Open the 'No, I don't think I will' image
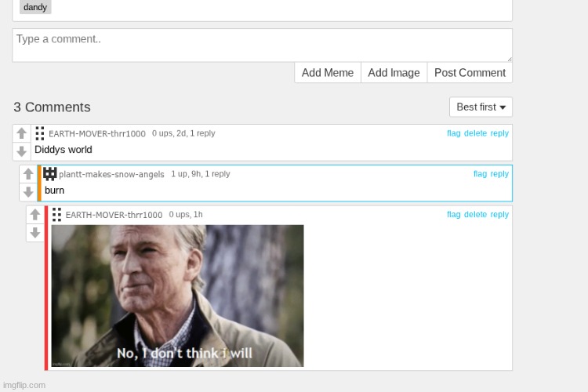This screenshot has width=588, height=392. 177,296
